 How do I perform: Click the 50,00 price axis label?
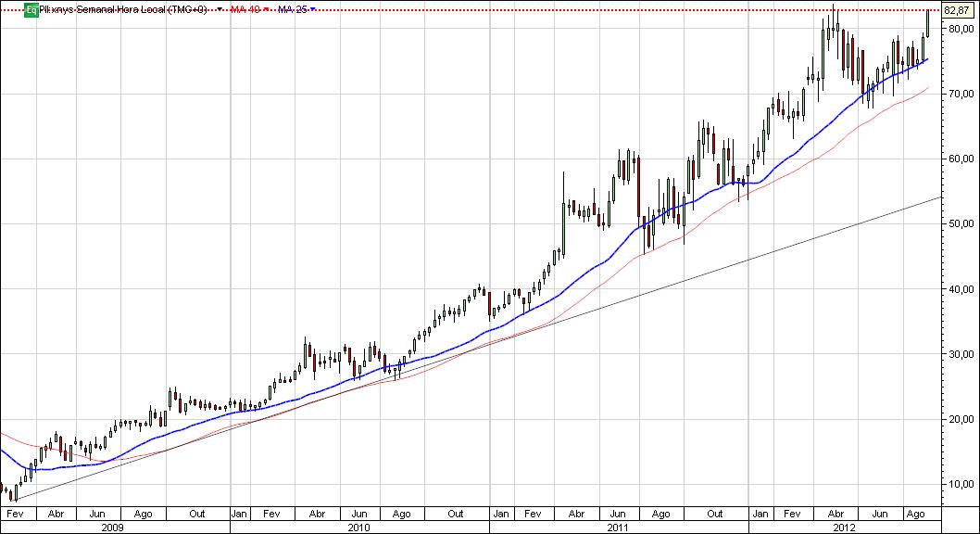tap(961, 223)
